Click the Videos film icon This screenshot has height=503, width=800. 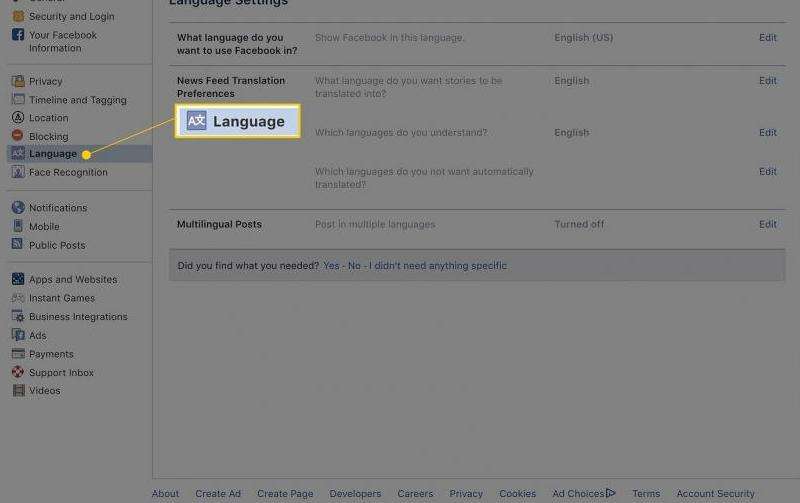(x=18, y=391)
